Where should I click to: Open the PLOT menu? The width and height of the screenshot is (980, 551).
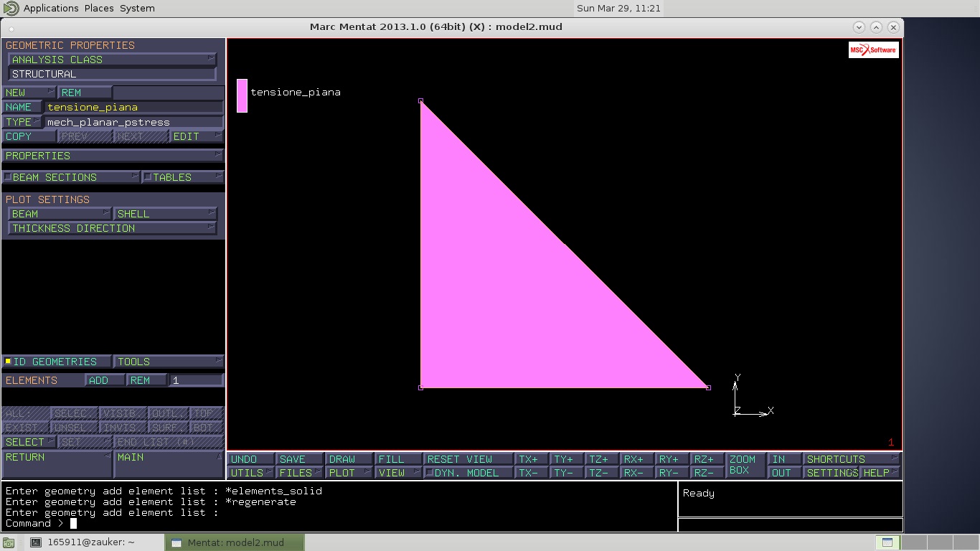coord(349,473)
